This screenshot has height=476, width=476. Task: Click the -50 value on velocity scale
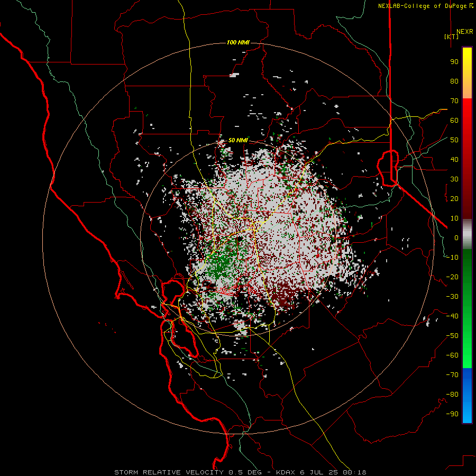(452, 336)
